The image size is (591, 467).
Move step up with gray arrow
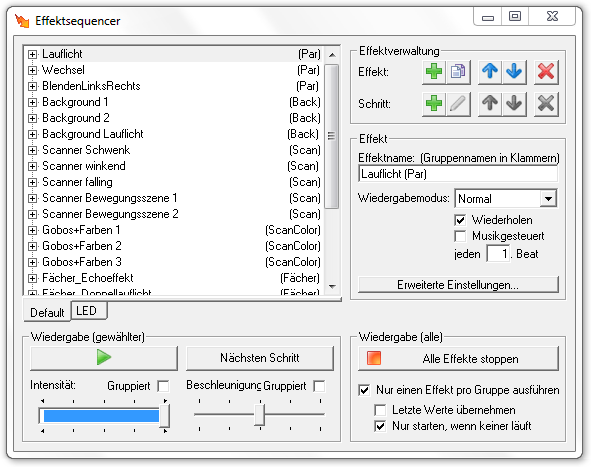(x=490, y=104)
